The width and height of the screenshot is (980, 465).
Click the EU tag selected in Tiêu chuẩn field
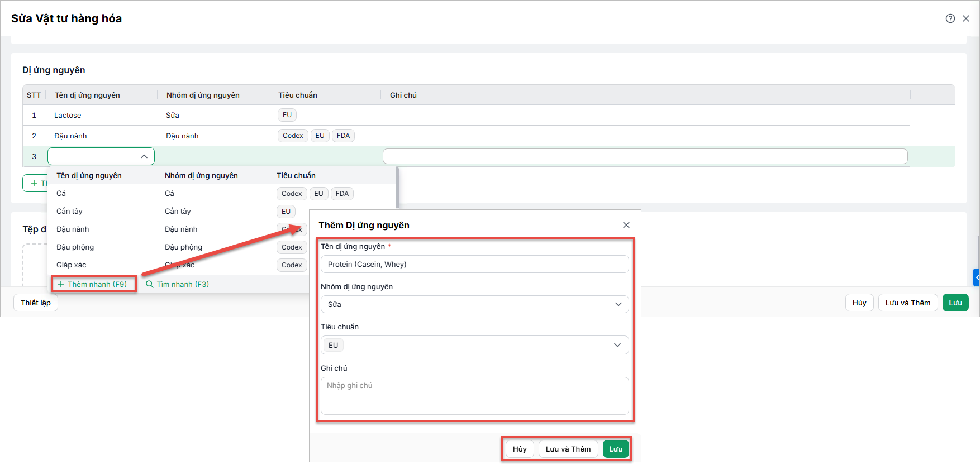(334, 345)
